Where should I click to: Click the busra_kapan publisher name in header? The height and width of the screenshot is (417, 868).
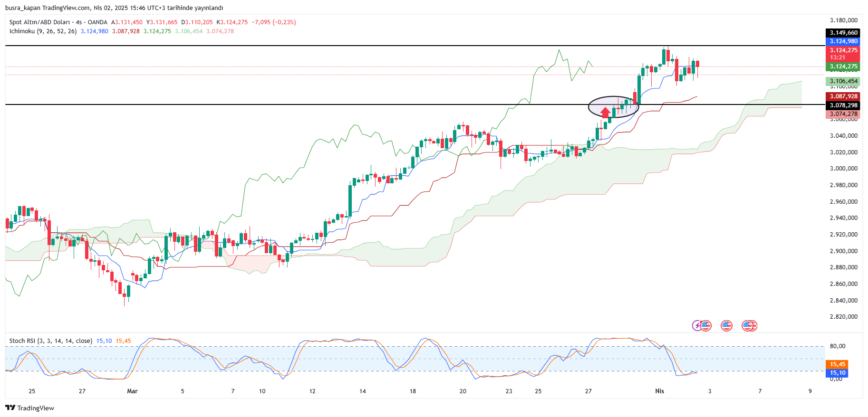pos(23,8)
